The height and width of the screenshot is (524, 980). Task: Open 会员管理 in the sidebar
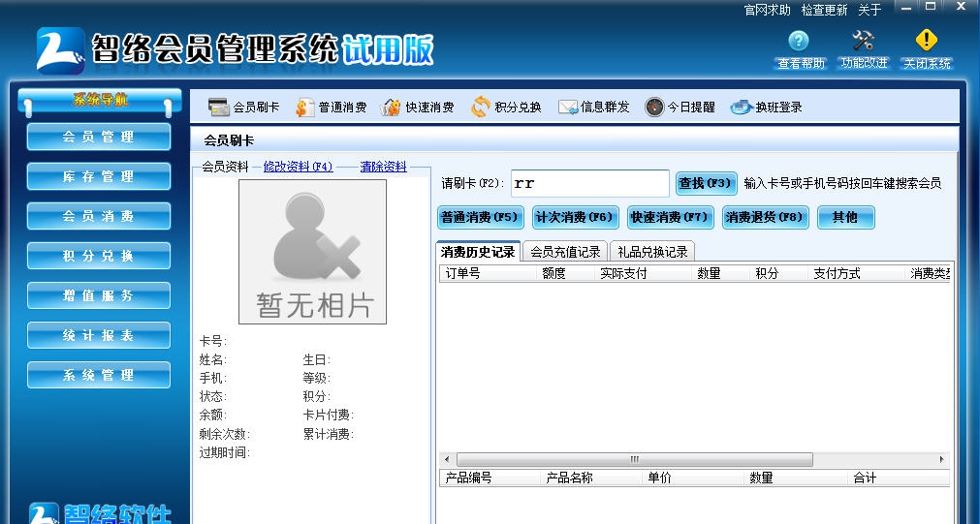tap(99, 137)
